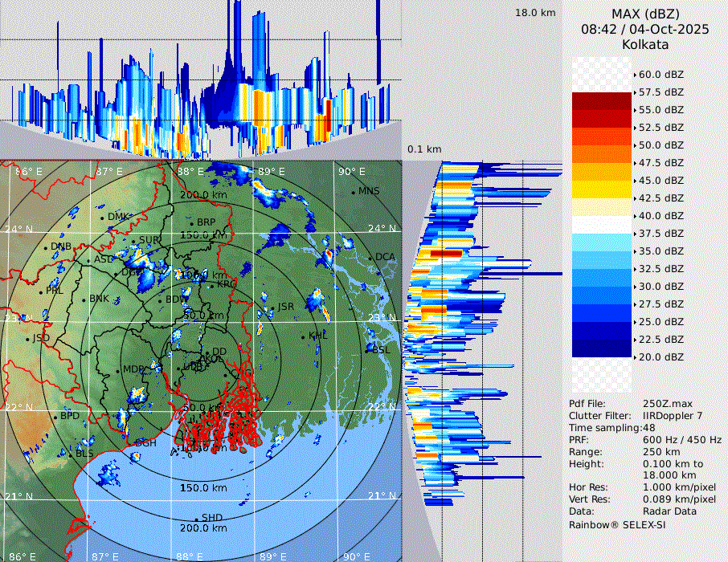Select the JSD station marker
The image size is (728, 562).
pyautogui.click(x=27, y=339)
